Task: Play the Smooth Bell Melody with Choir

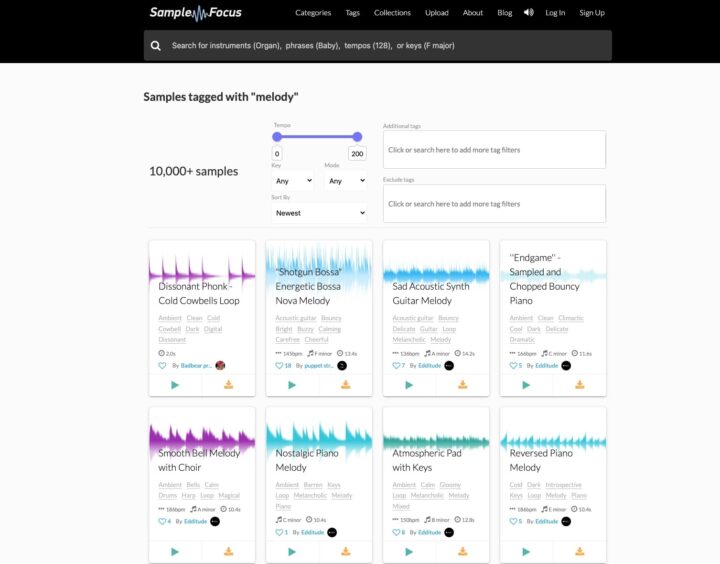Action: pyautogui.click(x=175, y=552)
